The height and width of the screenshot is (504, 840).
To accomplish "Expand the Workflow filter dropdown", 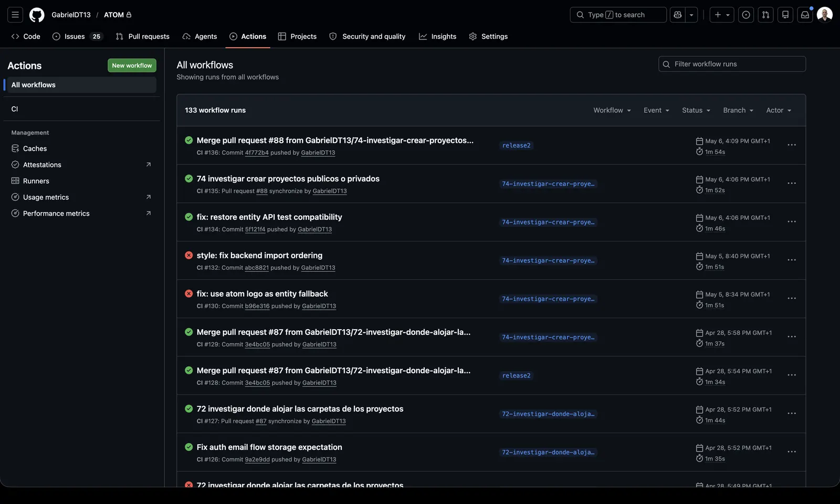I will [612, 110].
